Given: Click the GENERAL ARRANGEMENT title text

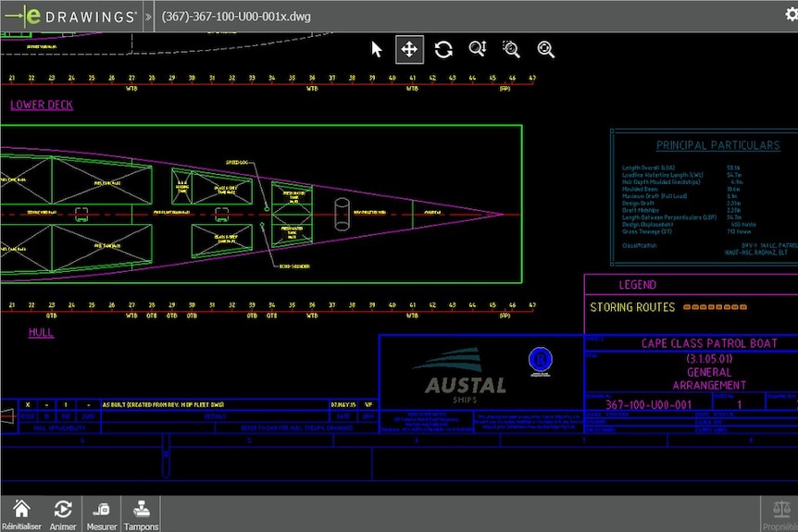Looking at the screenshot, I should [709, 378].
